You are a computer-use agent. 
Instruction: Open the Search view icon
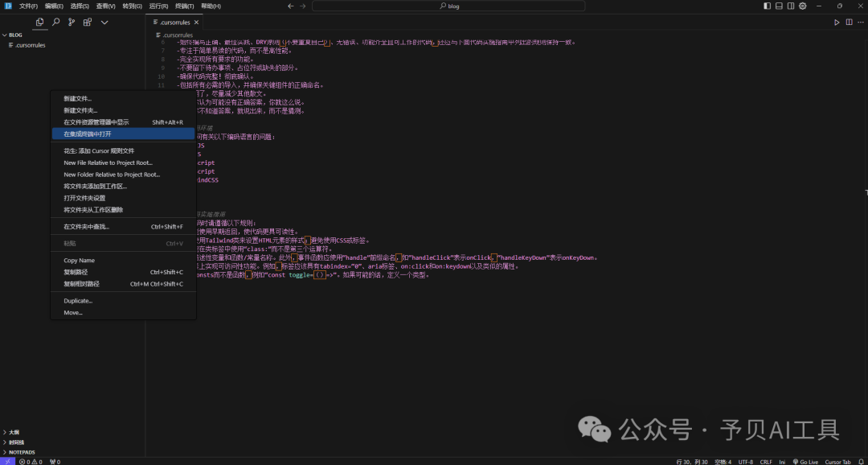click(x=56, y=23)
